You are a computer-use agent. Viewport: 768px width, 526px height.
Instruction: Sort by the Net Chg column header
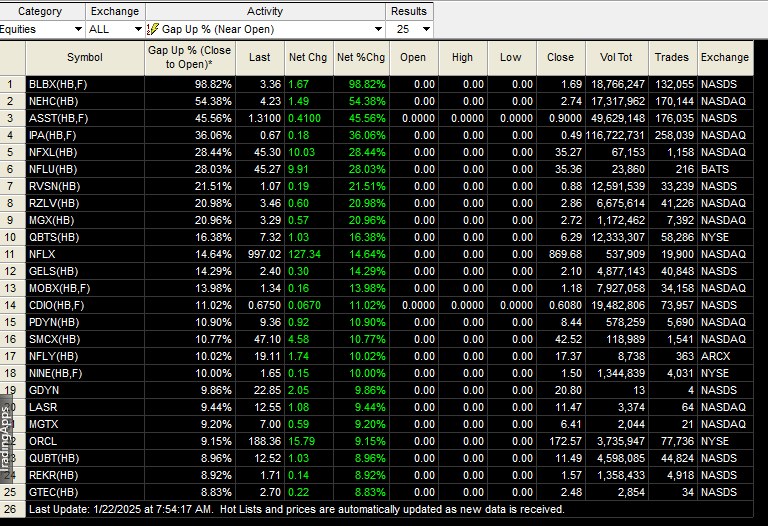(308, 57)
